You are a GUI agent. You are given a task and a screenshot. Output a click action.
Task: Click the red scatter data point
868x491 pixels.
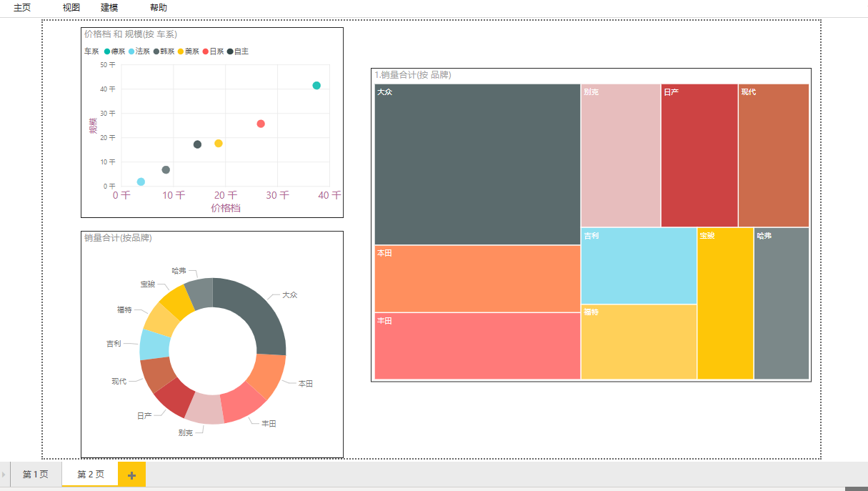(x=261, y=124)
